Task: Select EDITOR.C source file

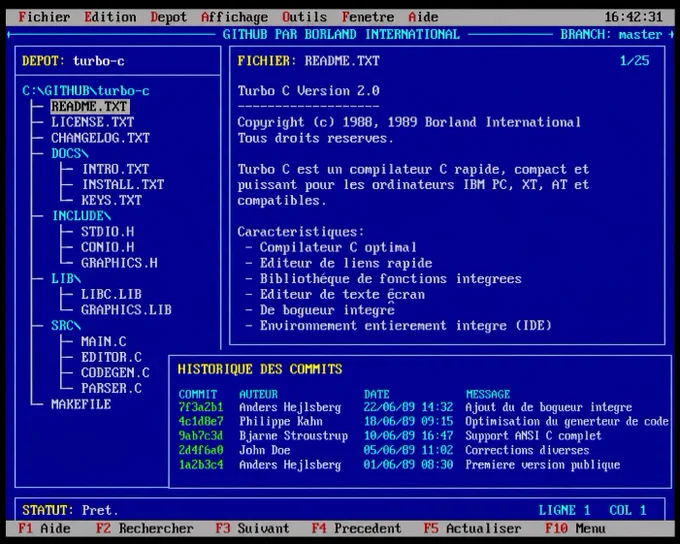Action: [111, 357]
